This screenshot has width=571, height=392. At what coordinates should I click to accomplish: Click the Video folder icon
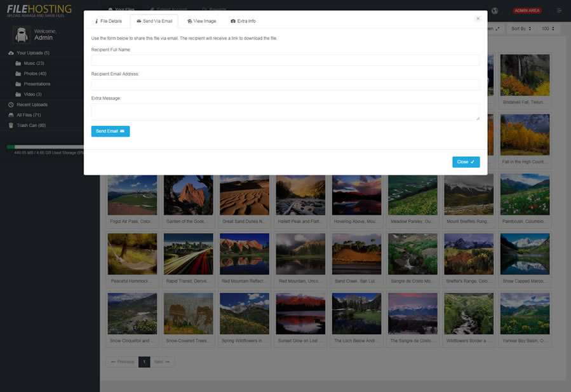(x=18, y=95)
